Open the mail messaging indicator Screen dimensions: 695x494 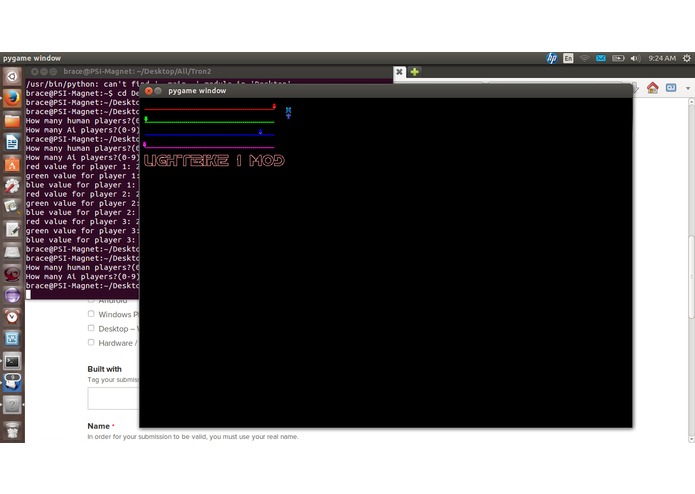click(601, 58)
